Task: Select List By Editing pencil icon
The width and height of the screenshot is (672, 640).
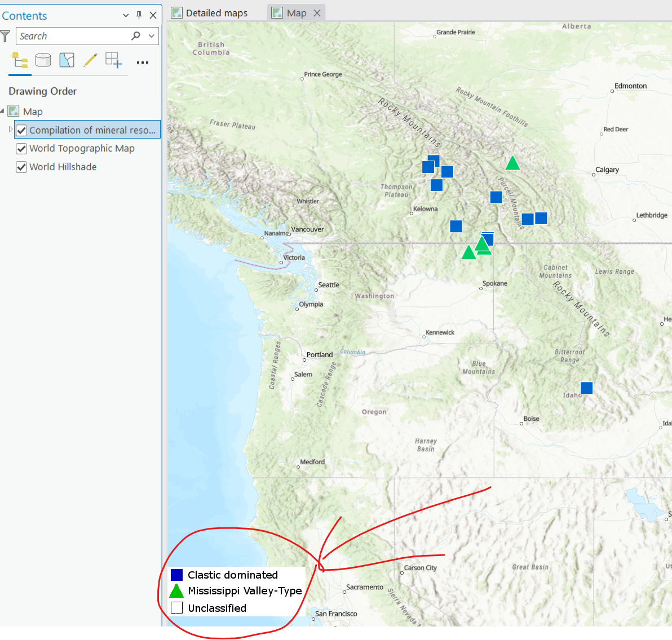Action: tap(90, 60)
